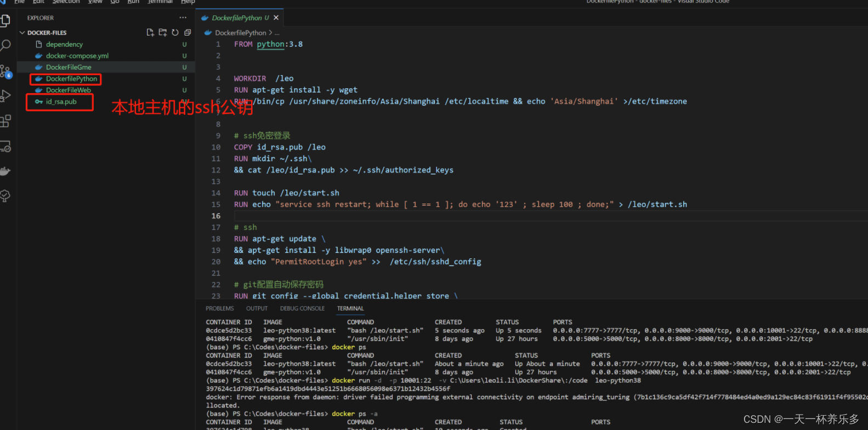Open the View menu
868x430 pixels.
95,2
